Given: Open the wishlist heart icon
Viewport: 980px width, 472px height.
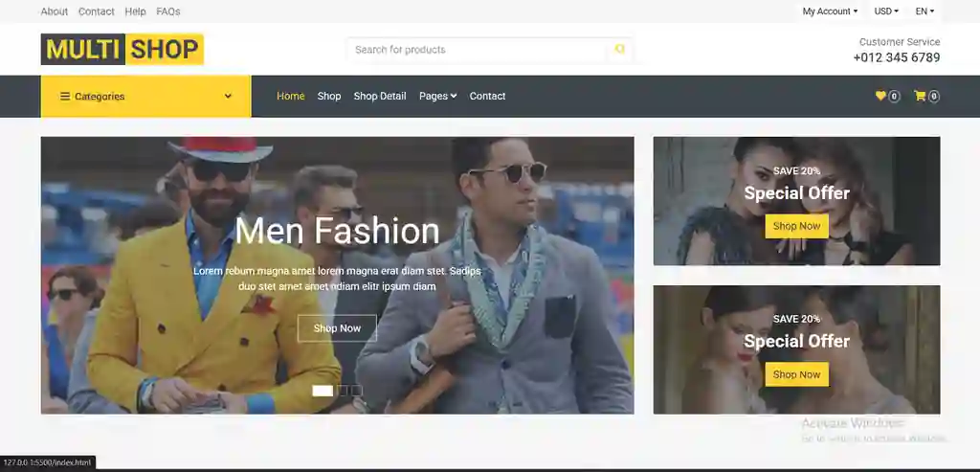Looking at the screenshot, I should point(880,96).
